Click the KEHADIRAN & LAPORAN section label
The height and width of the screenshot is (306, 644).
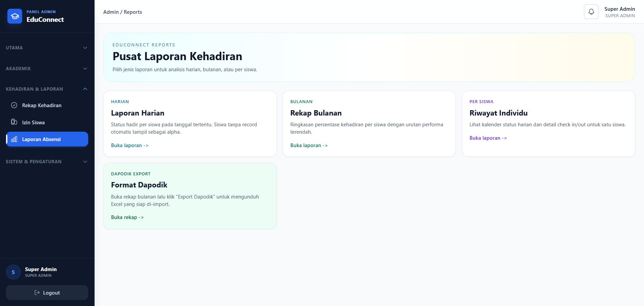point(35,89)
